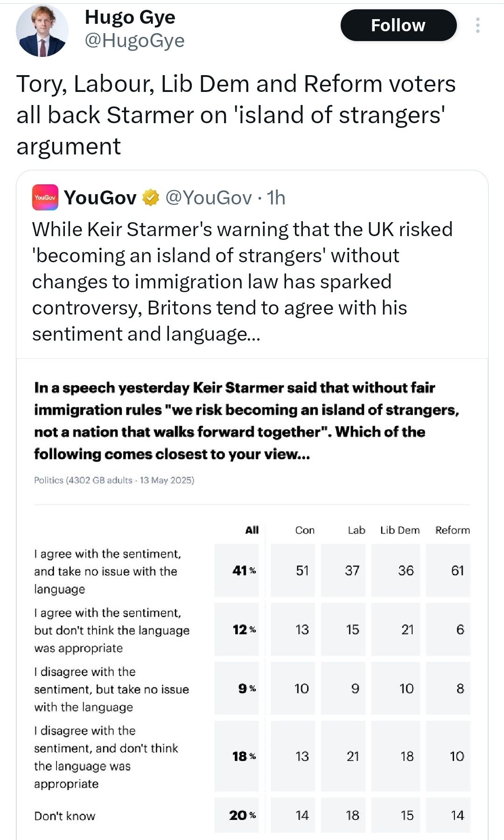Click YouGov's gold verified badge

click(150, 198)
